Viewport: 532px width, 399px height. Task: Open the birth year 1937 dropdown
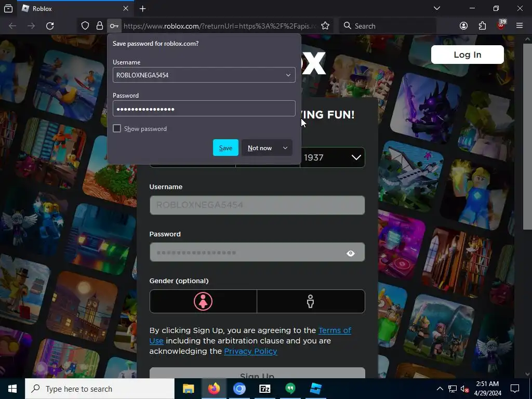pyautogui.click(x=332, y=157)
